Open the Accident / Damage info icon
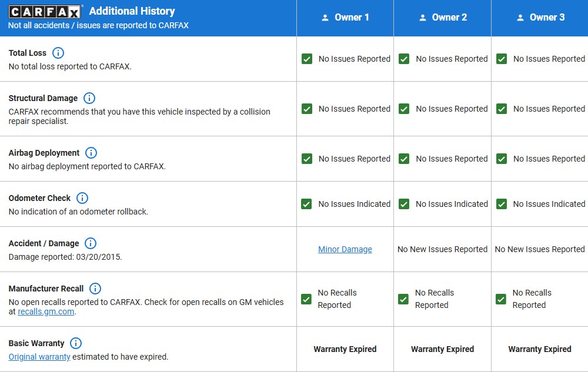Image resolution: width=588 pixels, height=372 pixels. 91,243
